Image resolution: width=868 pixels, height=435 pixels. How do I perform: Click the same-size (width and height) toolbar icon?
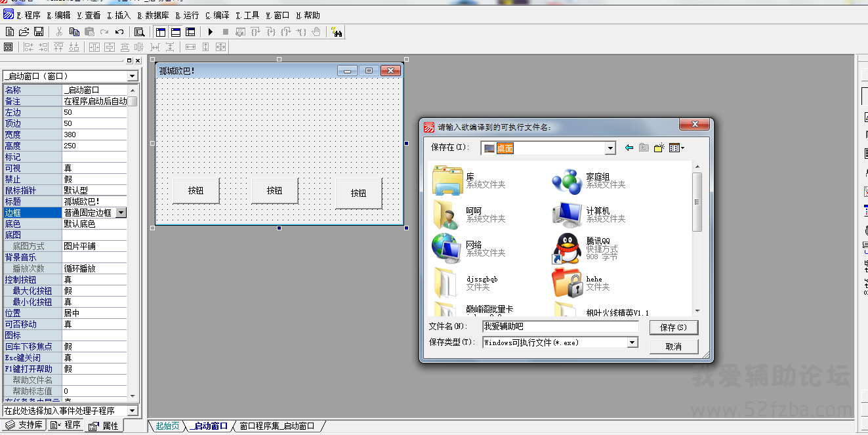220,47
